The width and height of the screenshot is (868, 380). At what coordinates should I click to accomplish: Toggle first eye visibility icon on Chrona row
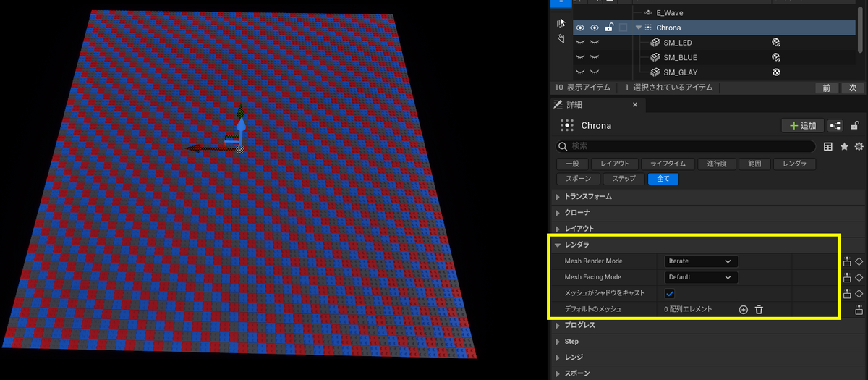[580, 28]
